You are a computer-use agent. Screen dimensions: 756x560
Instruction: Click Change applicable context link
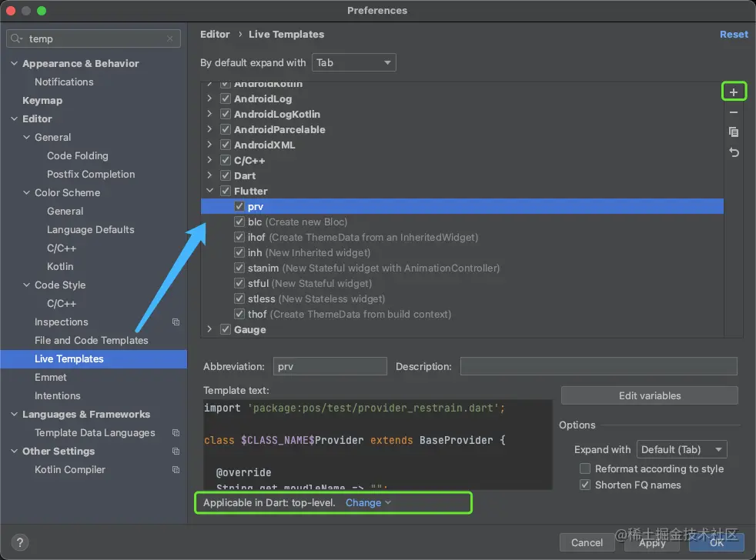368,502
